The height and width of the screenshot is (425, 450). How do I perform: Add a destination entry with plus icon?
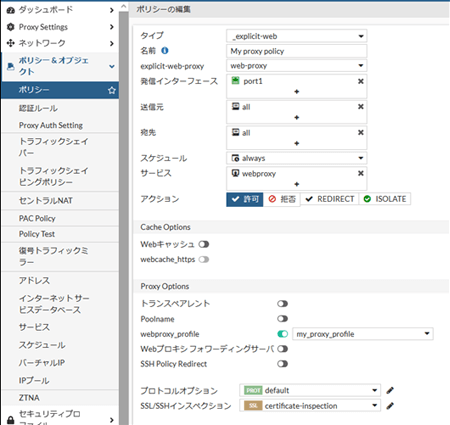297,143
